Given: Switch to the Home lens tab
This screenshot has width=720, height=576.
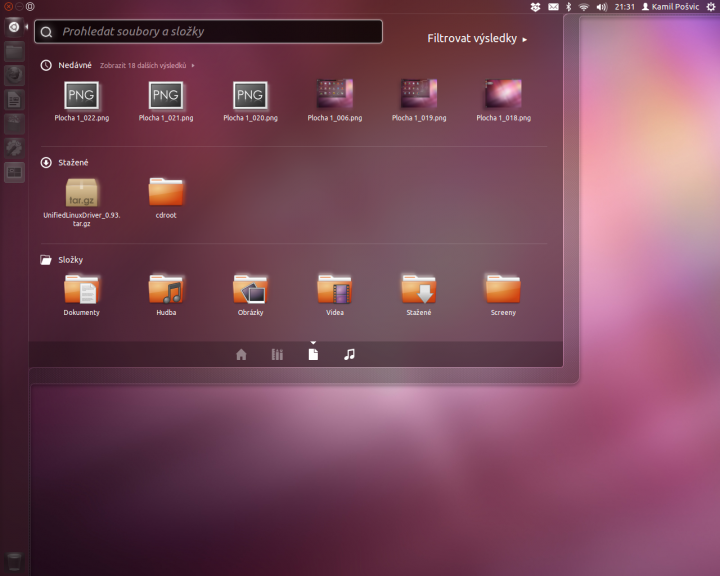Looking at the screenshot, I should 241,354.
